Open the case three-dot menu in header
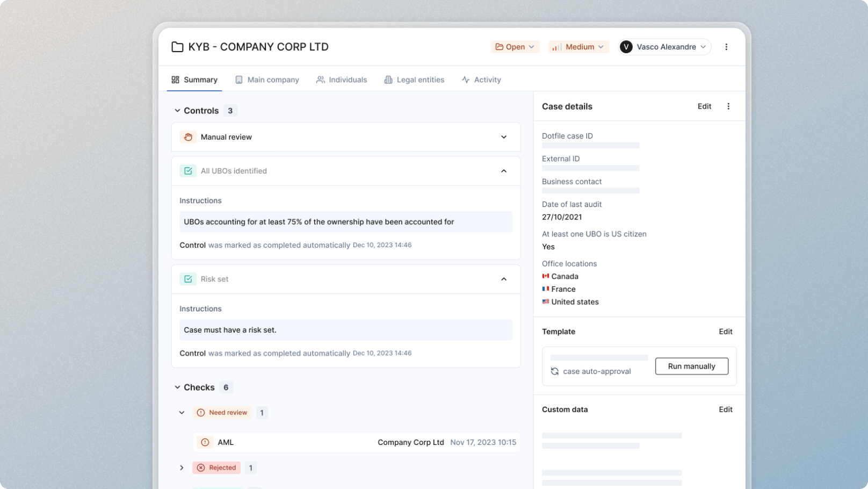The image size is (868, 489). click(x=726, y=47)
